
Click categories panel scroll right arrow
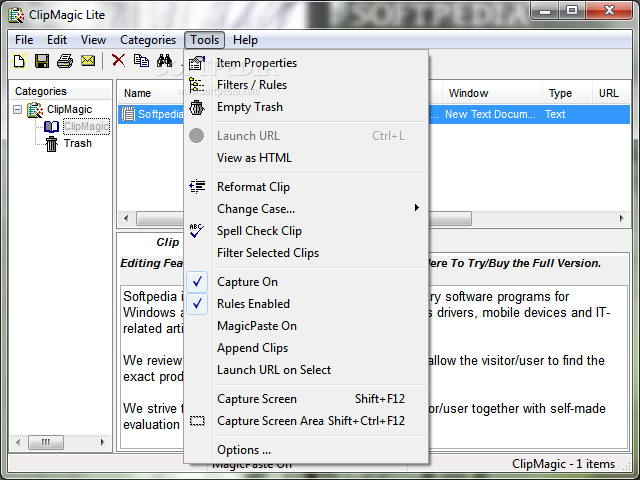[x=102, y=442]
